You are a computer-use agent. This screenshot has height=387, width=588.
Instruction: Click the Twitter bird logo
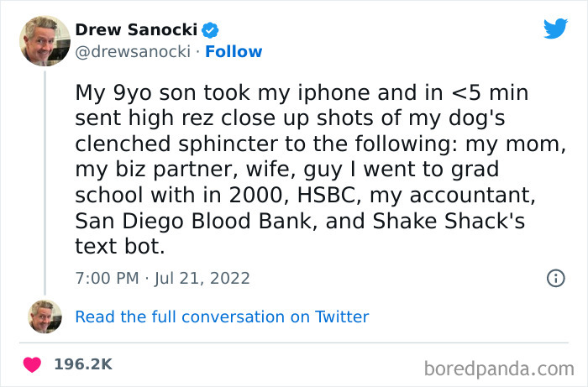(555, 29)
